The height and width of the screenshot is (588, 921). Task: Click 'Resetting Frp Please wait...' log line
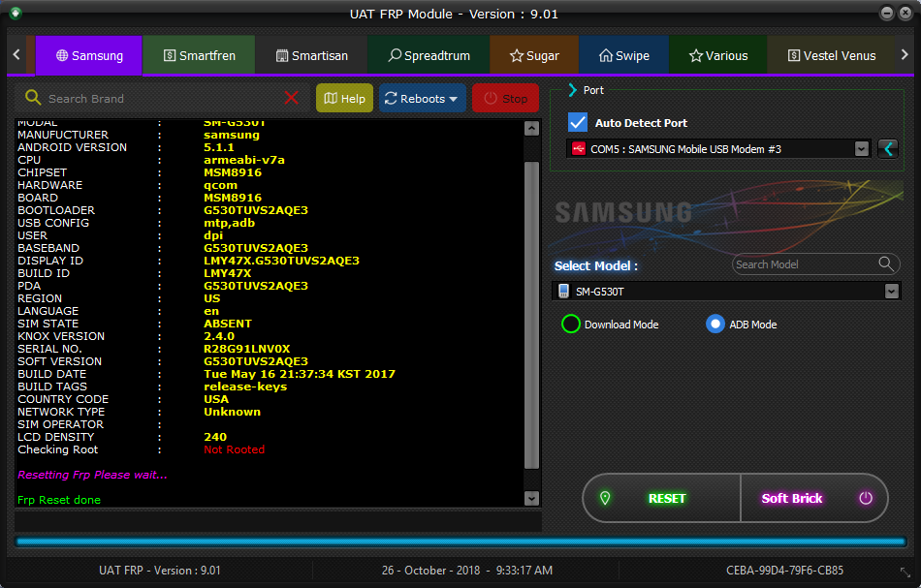click(x=92, y=475)
